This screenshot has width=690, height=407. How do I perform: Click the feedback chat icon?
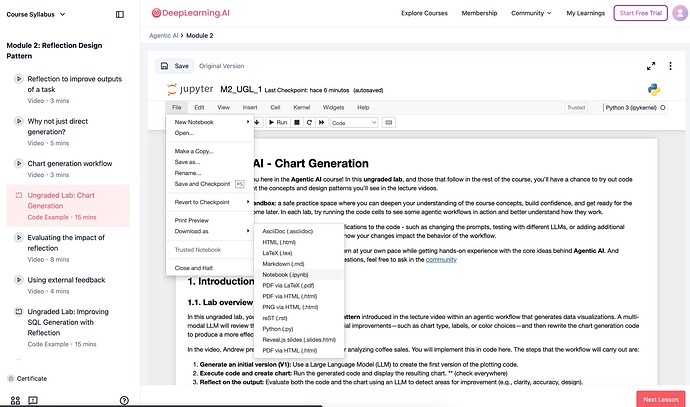33,400
